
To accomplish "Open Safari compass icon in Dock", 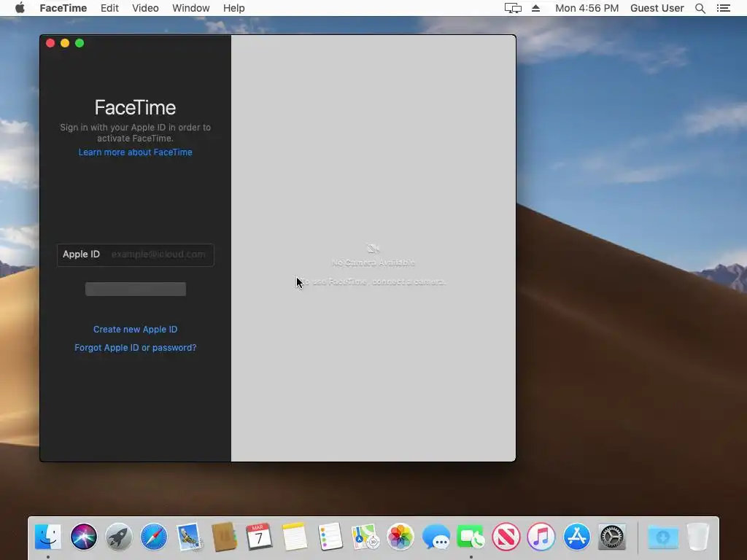I will tap(154, 537).
